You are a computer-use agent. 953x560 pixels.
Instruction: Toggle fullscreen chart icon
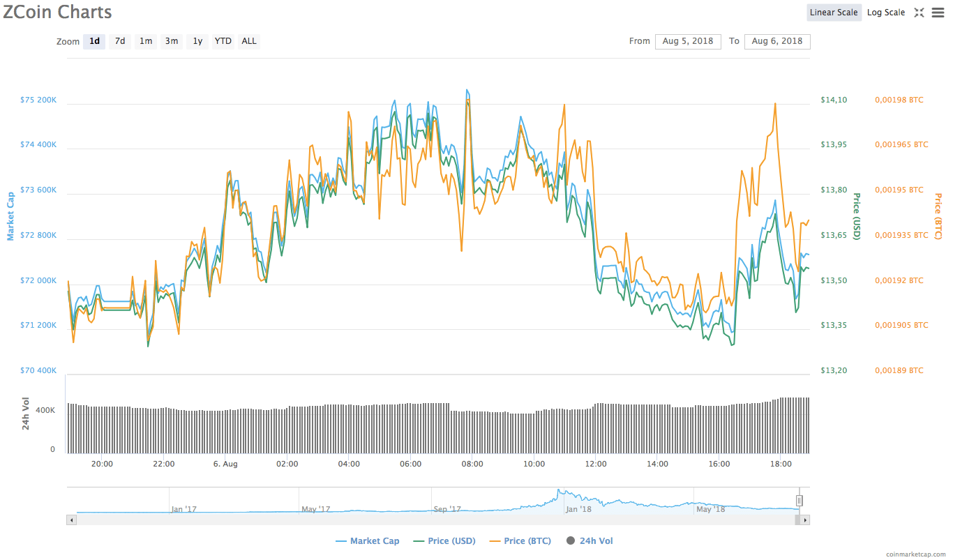point(919,13)
